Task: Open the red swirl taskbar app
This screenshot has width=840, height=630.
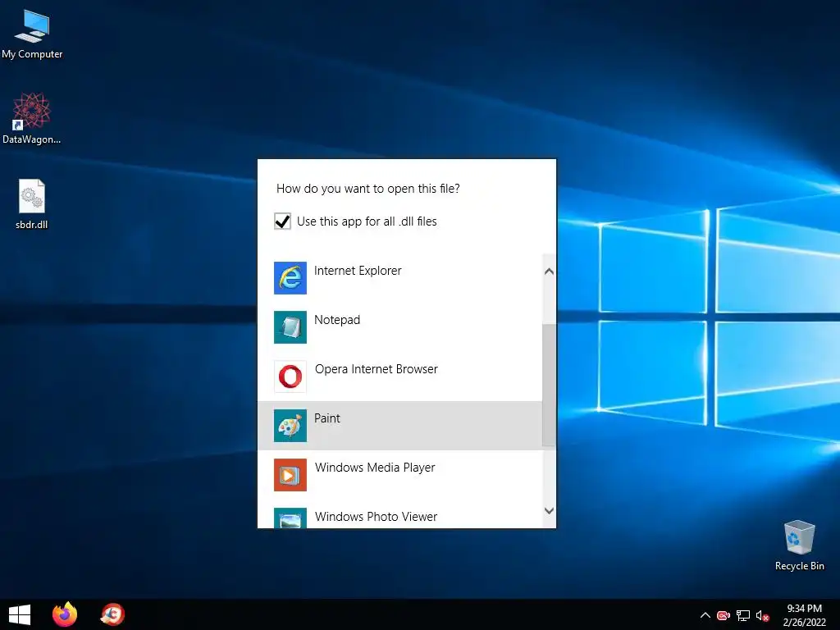Action: tap(112, 614)
